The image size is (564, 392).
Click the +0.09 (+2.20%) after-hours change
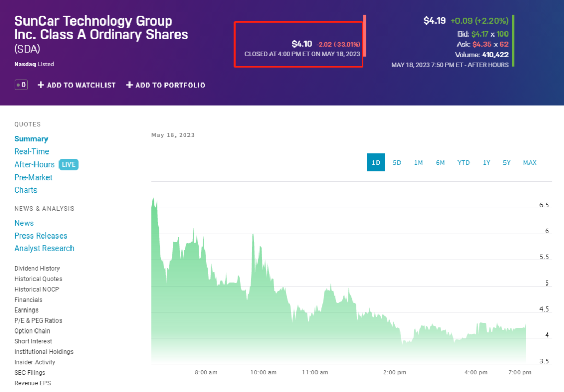pyautogui.click(x=479, y=21)
